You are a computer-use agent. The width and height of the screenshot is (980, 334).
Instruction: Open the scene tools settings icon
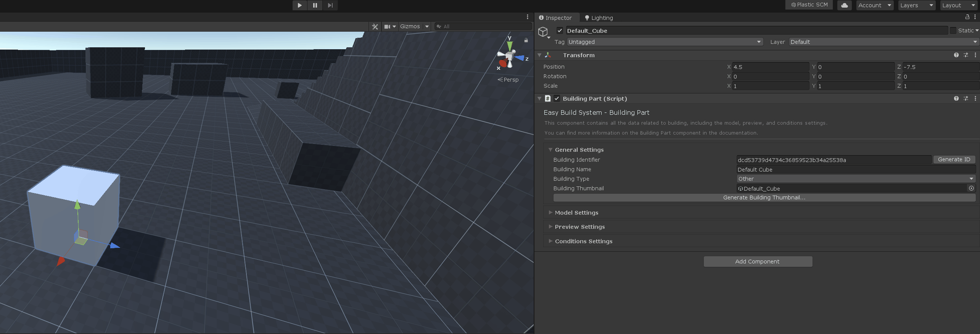click(375, 26)
